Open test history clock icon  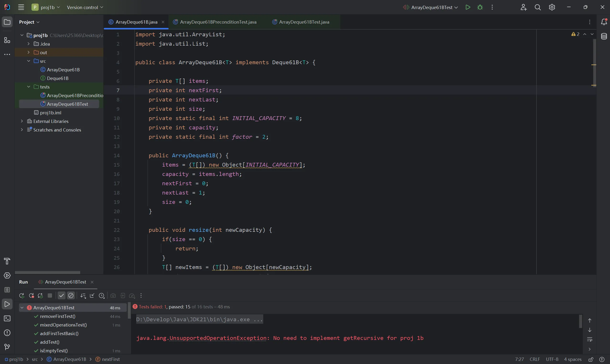click(x=101, y=295)
